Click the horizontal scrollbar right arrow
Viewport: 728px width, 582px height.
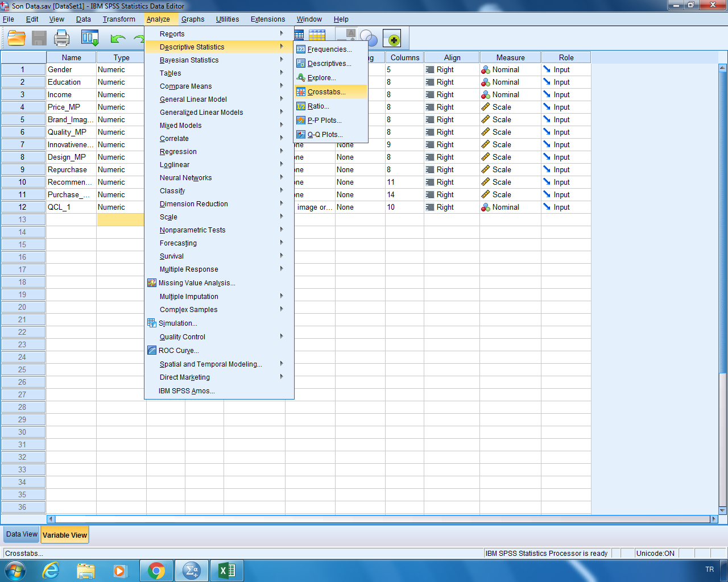713,519
